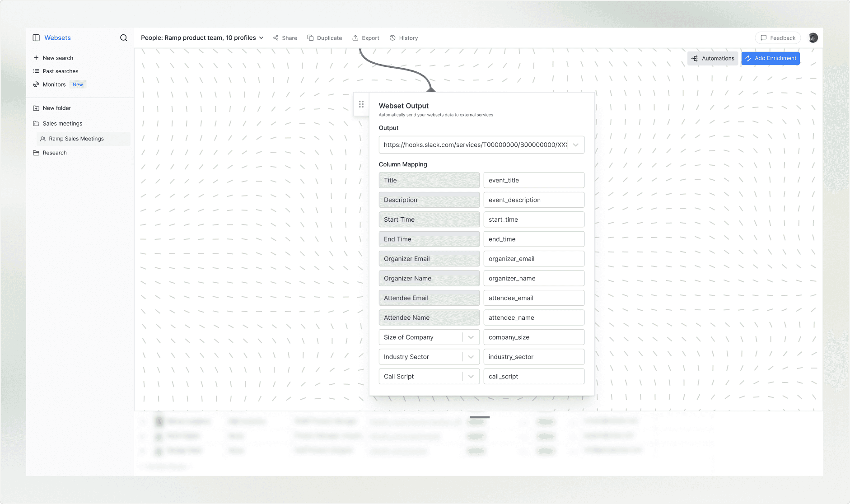Click the Description source column field
This screenshot has width=850, height=504.
[429, 200]
